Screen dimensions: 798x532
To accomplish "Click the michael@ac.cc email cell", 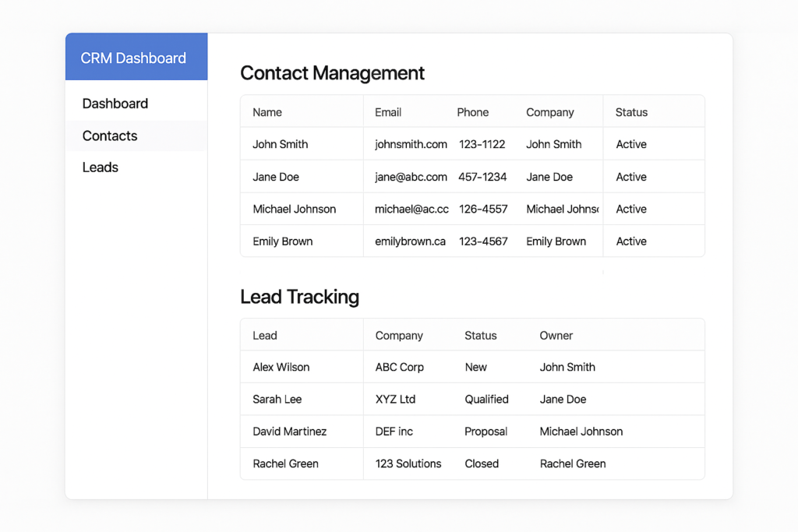I will (411, 209).
